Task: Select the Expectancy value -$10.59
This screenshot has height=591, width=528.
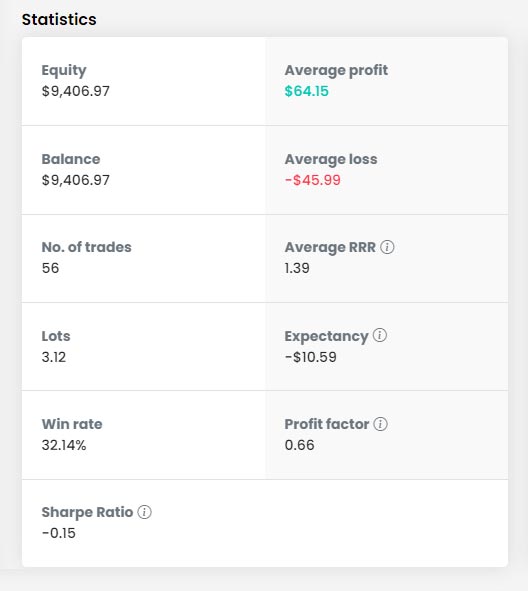Action: click(311, 357)
